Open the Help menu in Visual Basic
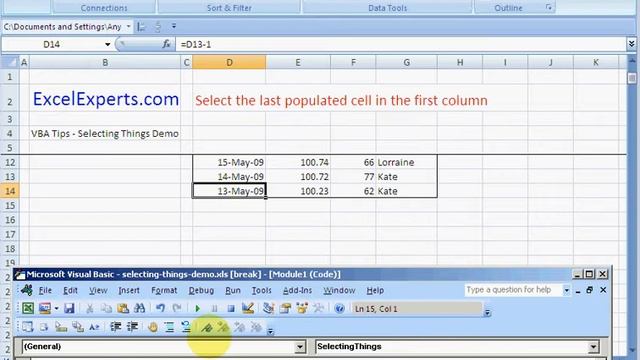Image resolution: width=640 pixels, height=360 pixels. pyautogui.click(x=375, y=290)
